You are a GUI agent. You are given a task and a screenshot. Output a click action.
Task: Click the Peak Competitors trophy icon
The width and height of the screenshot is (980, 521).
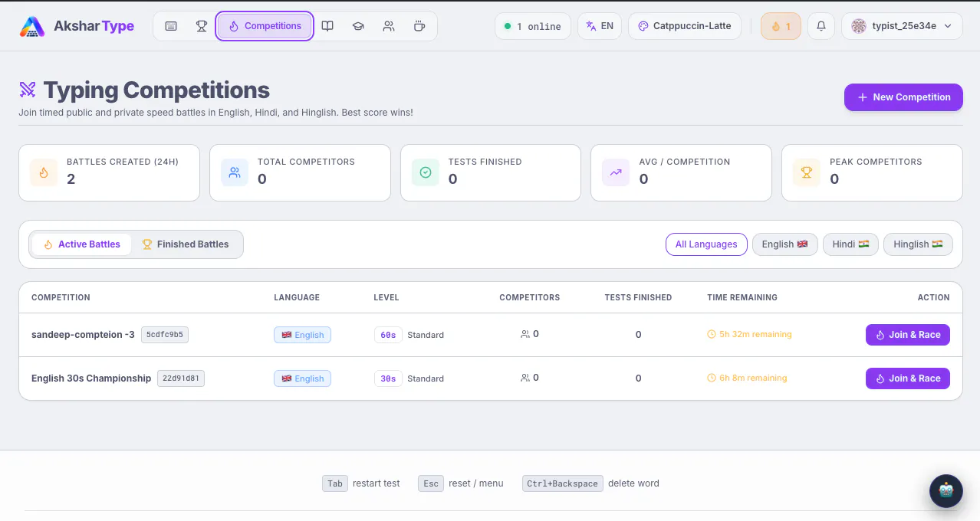[806, 173]
